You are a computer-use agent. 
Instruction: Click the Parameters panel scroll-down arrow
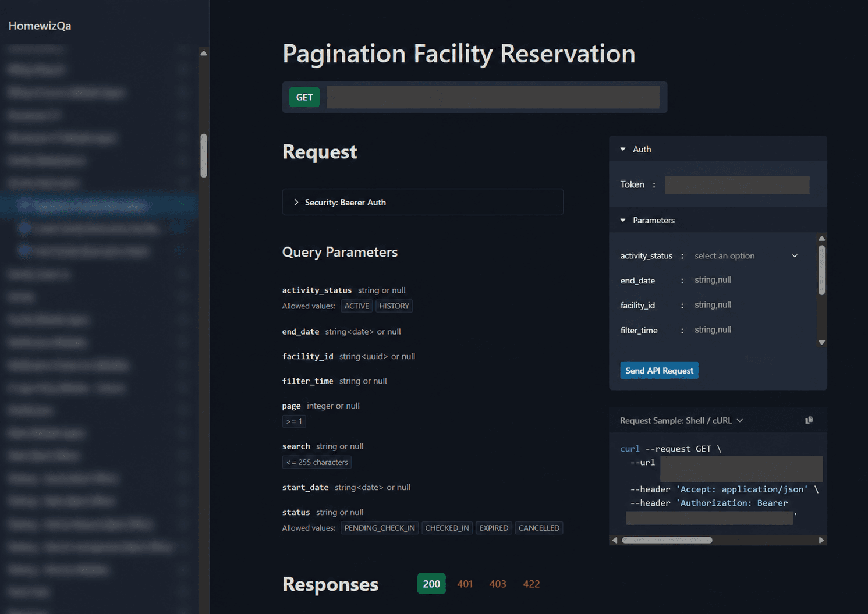821,342
